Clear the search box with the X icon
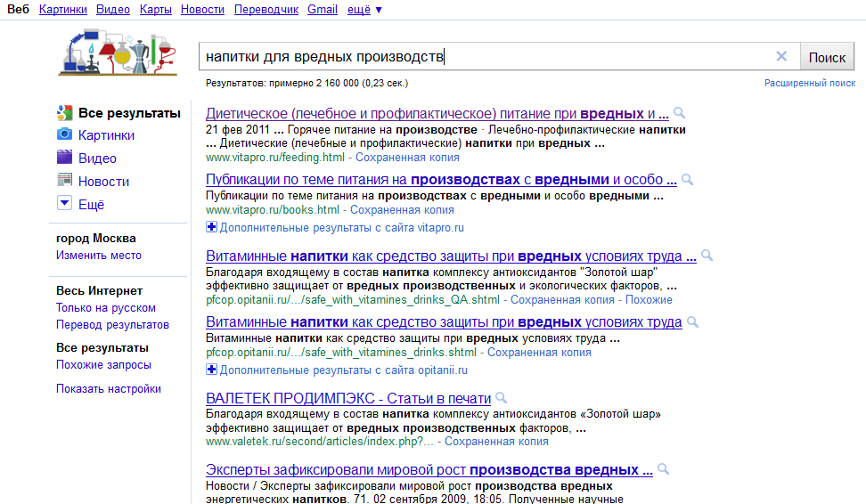866x504 pixels. click(781, 56)
